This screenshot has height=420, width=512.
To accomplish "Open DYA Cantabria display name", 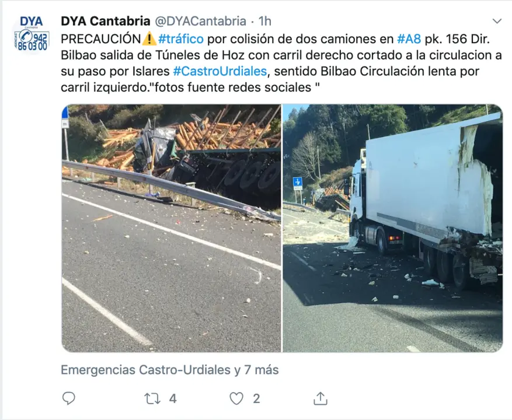I will pyautogui.click(x=106, y=21).
